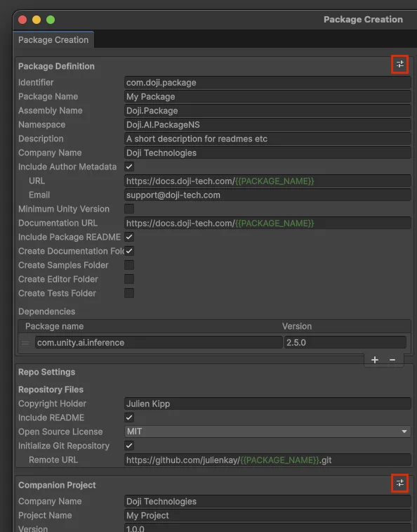Click the Remote URL field
The height and width of the screenshot is (532, 417).
[267, 460]
